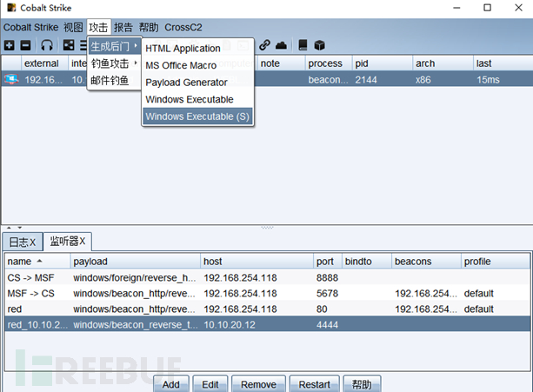Click the chain link toolbar icon

tap(264, 45)
